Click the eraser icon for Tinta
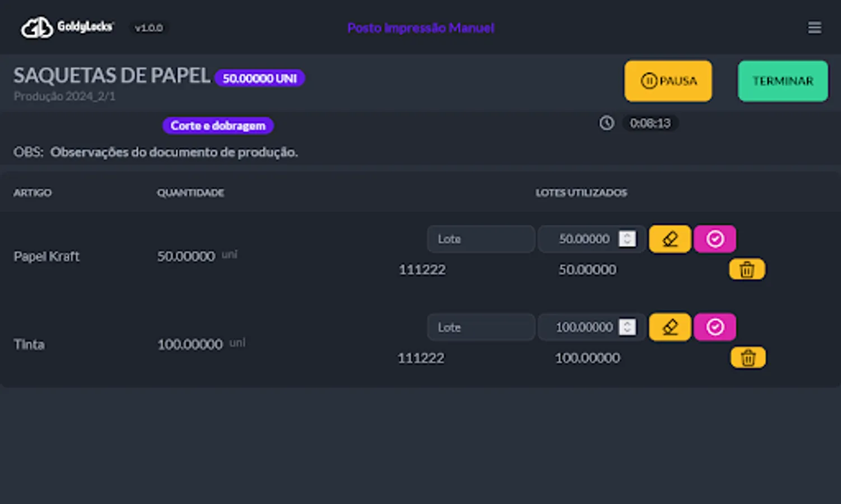The image size is (841, 504). pos(670,327)
